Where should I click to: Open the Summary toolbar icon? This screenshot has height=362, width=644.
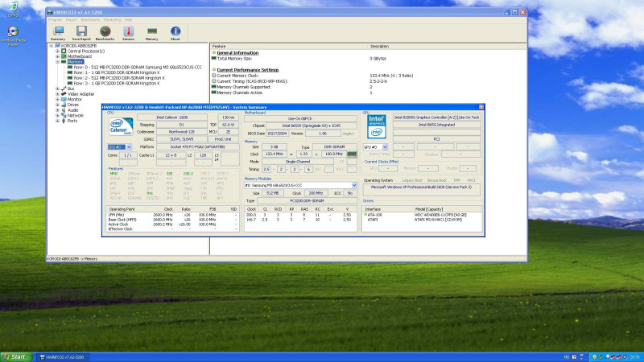click(x=58, y=31)
